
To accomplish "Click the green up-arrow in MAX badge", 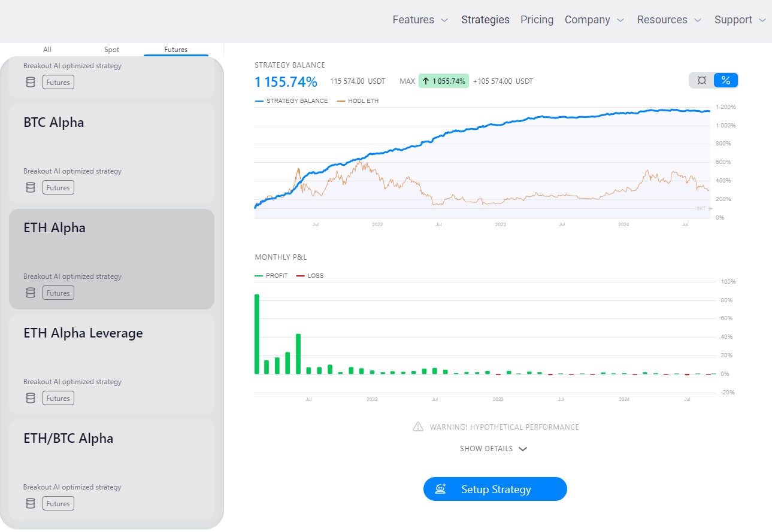I will click(426, 81).
